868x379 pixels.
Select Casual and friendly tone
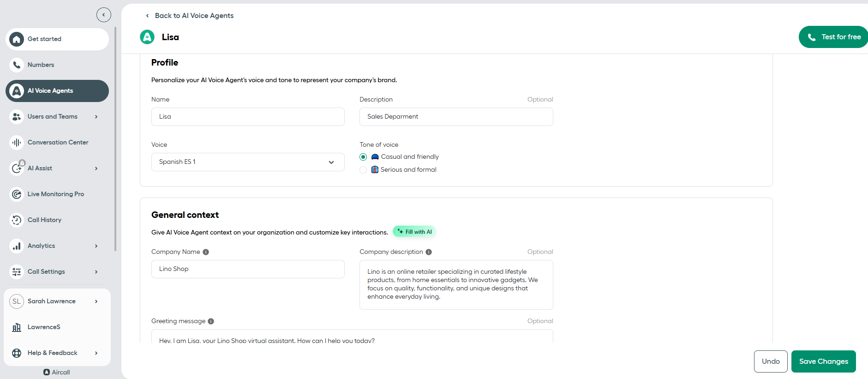coord(363,157)
